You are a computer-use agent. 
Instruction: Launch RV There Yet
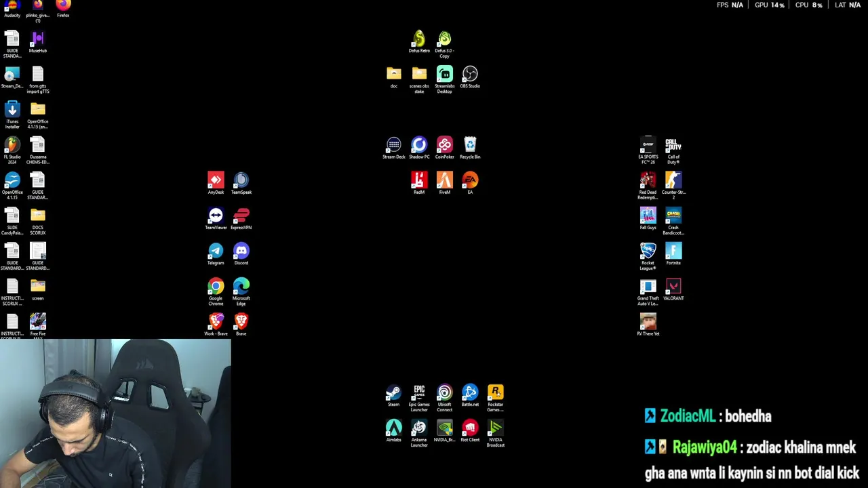pos(648,324)
